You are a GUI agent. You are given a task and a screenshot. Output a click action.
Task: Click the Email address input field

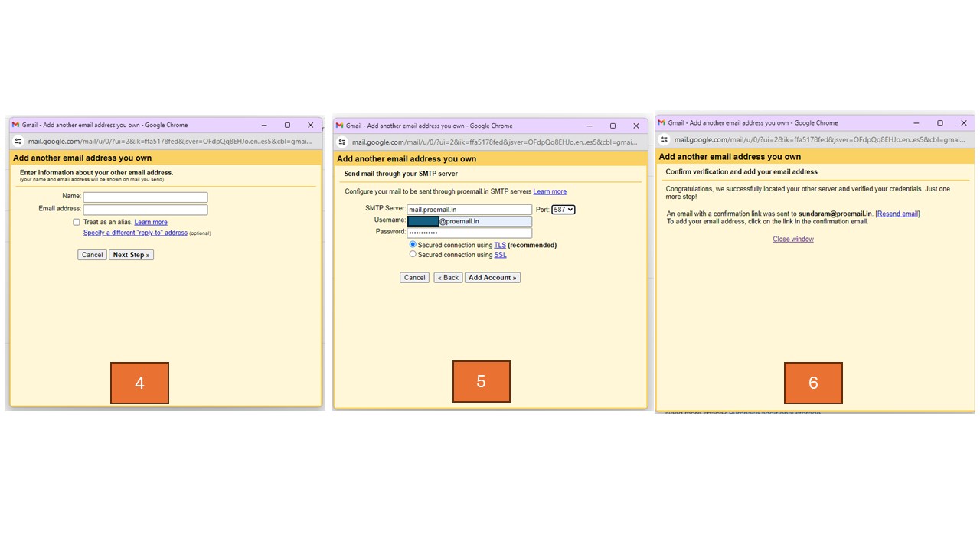click(x=145, y=210)
